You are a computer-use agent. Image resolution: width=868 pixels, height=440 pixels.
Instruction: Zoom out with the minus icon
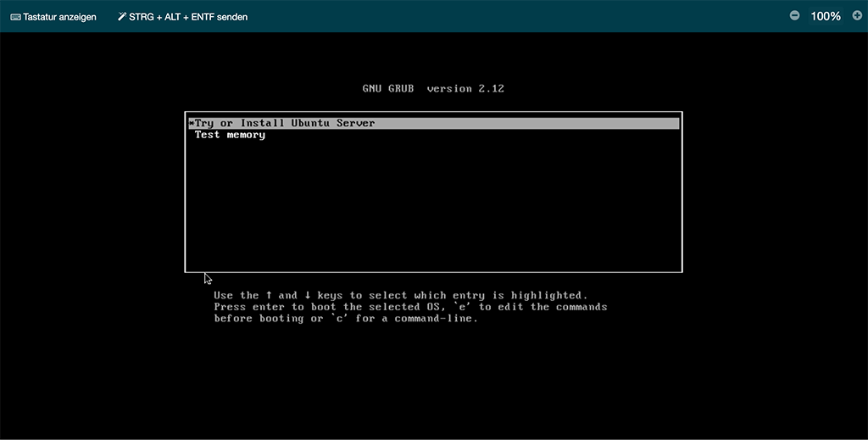tap(794, 15)
